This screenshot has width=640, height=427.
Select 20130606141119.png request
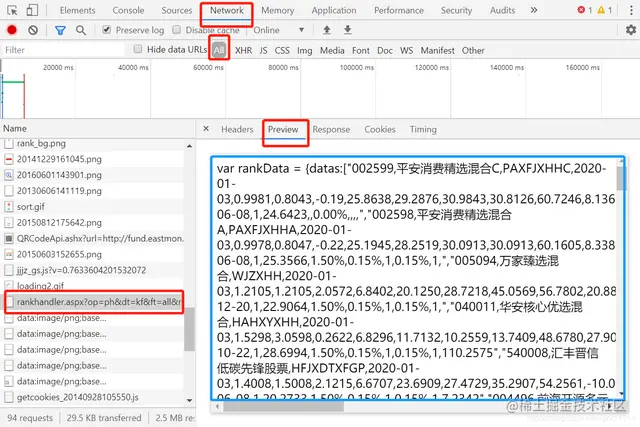pos(93,191)
